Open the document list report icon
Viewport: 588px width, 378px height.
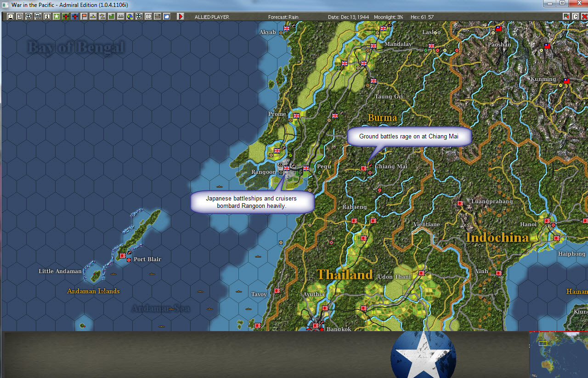coord(19,17)
